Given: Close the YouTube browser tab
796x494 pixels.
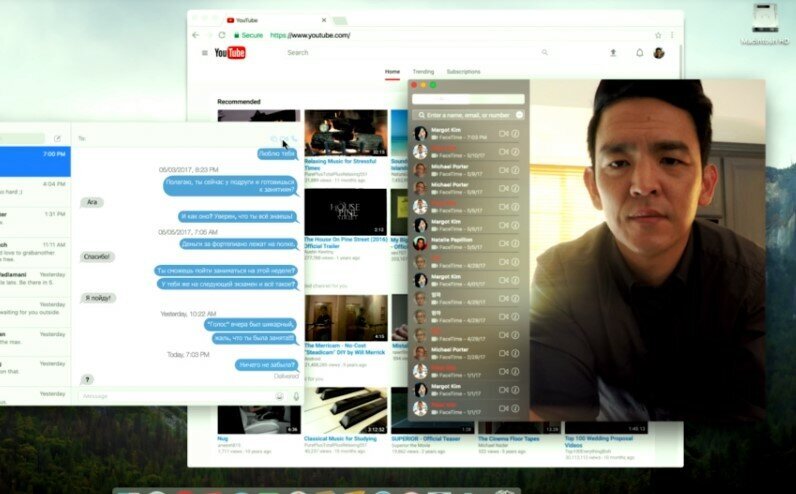Looking at the screenshot, I should [324, 20].
